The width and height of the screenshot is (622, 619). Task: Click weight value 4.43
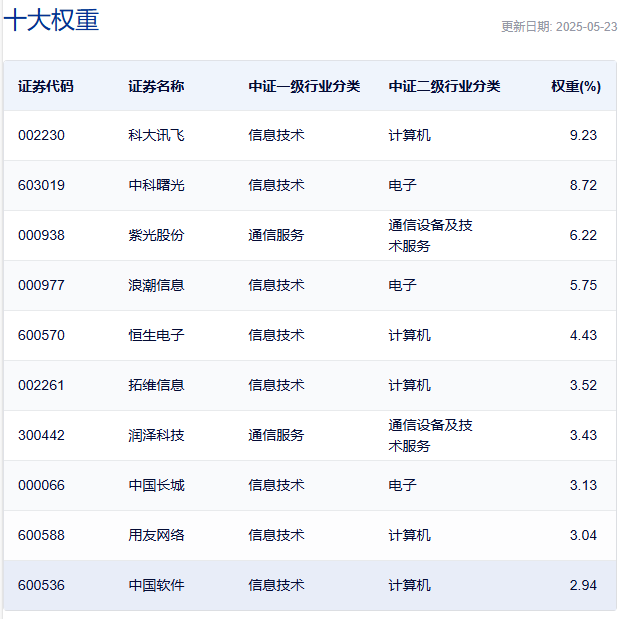coord(583,335)
